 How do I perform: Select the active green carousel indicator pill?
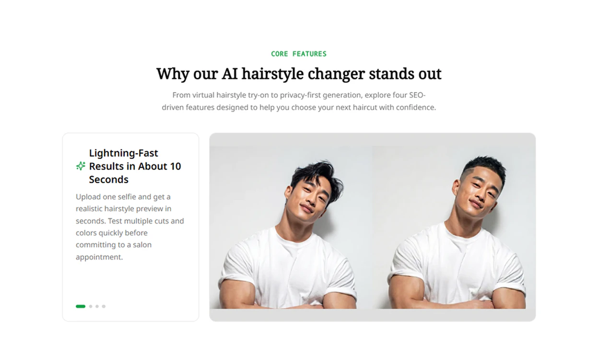click(81, 306)
